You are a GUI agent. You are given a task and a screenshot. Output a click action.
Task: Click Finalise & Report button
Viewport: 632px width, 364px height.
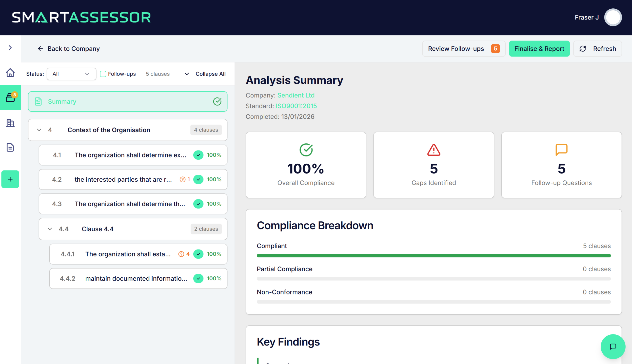539,49
